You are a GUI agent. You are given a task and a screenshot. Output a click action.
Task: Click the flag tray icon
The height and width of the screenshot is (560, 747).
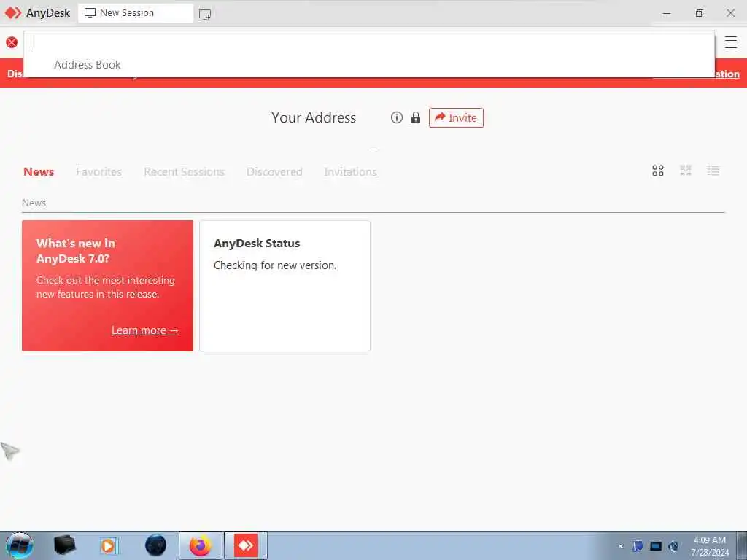pos(638,546)
